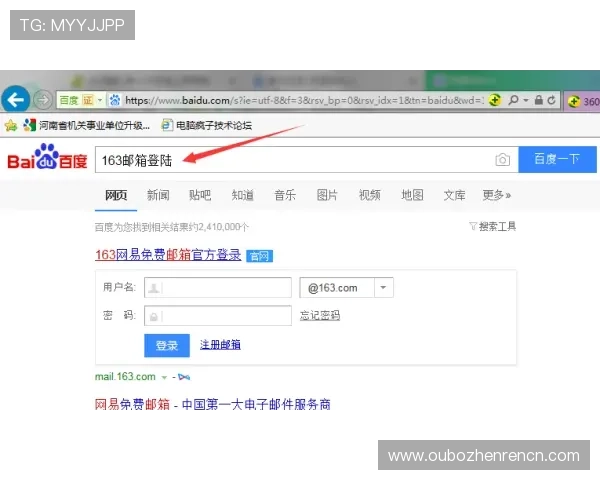Click the 用户名 username field

pos(218,287)
